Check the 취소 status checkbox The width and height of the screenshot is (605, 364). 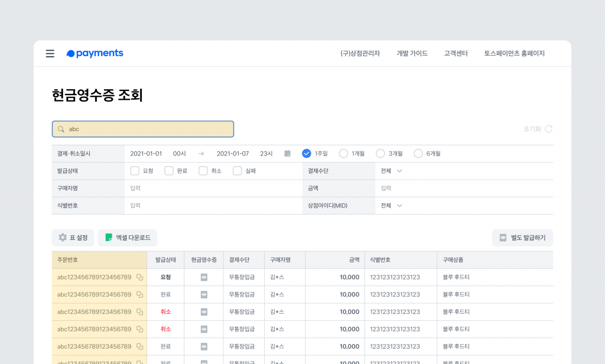click(203, 171)
